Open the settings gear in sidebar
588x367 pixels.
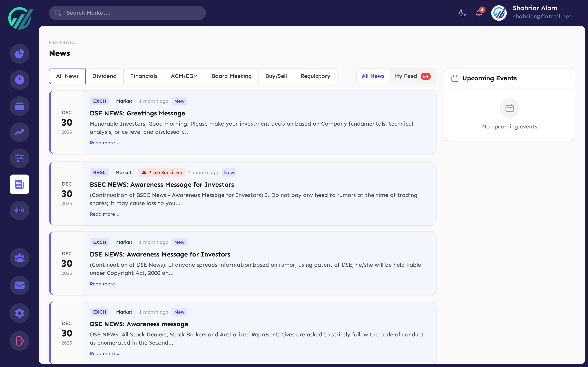click(x=19, y=313)
